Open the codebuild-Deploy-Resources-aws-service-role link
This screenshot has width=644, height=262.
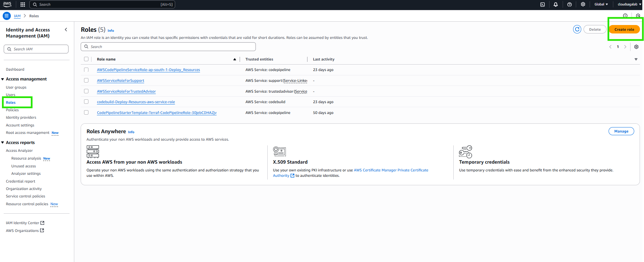[x=136, y=102]
